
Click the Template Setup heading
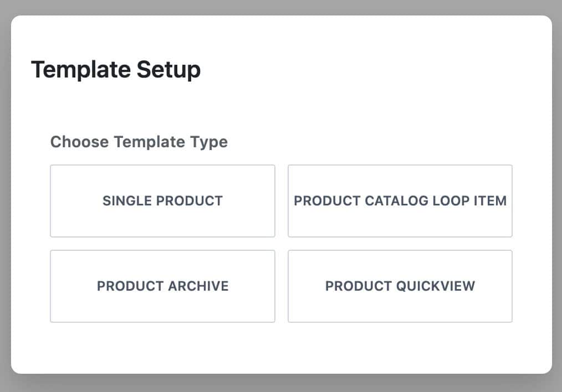tap(117, 70)
